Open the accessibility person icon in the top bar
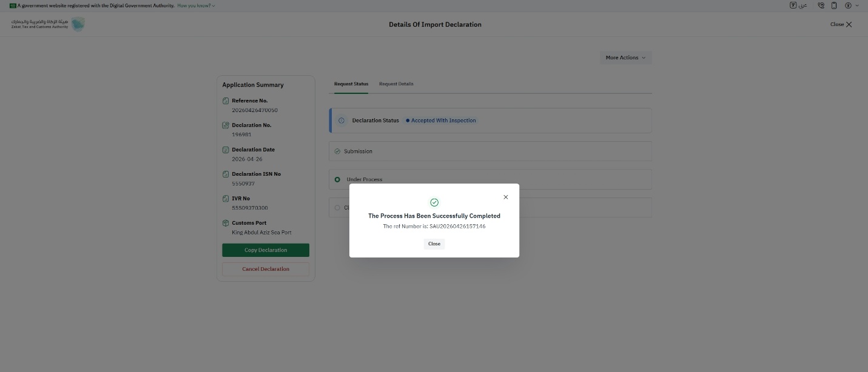868x372 pixels. click(x=849, y=5)
